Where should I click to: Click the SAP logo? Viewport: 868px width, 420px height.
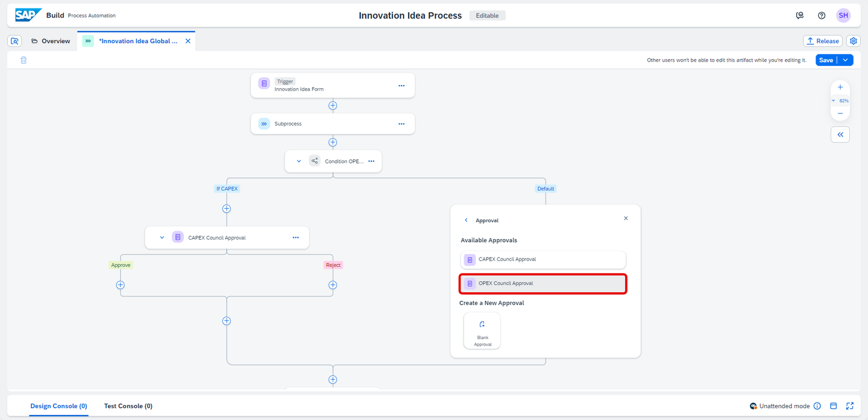(28, 15)
